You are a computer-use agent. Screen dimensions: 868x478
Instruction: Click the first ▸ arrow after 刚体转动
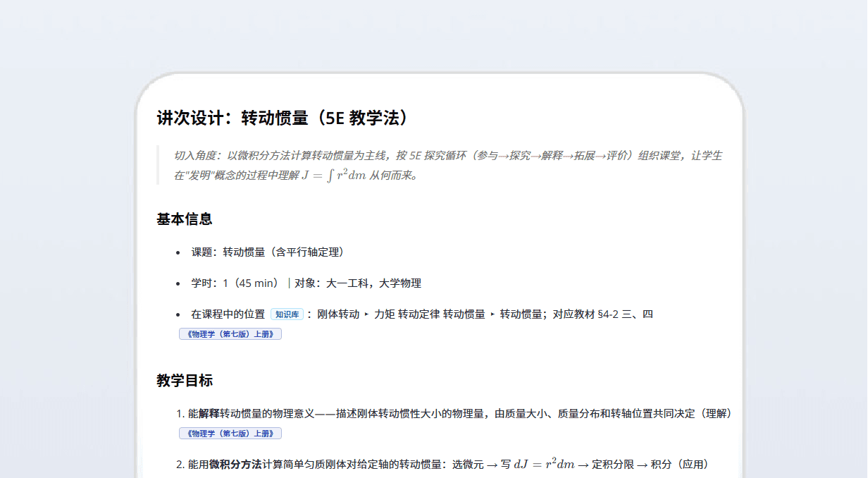click(x=366, y=314)
